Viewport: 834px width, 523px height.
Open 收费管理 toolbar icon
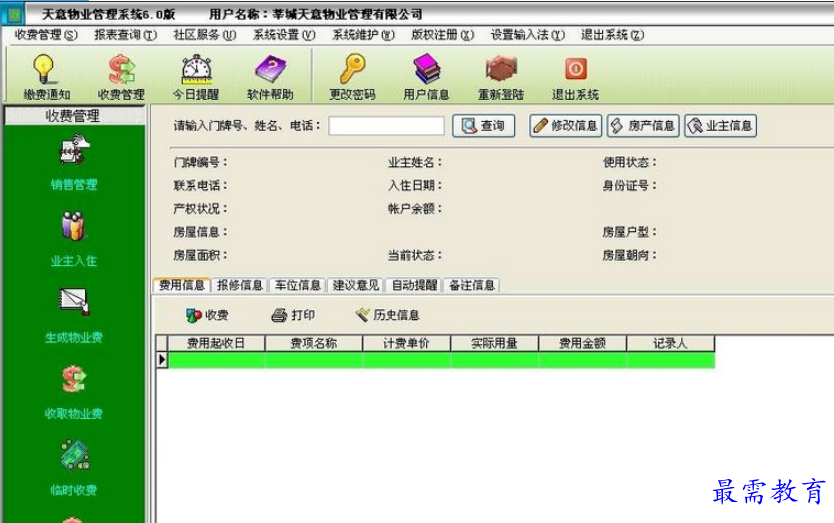click(121, 77)
